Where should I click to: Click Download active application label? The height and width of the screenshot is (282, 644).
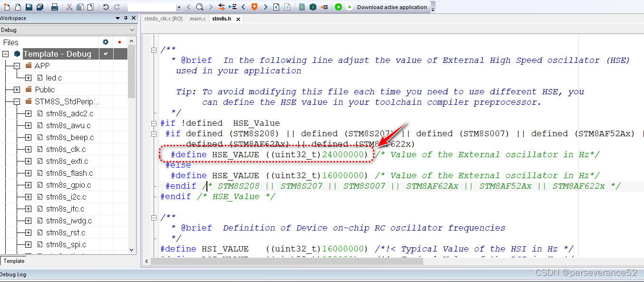tap(392, 7)
